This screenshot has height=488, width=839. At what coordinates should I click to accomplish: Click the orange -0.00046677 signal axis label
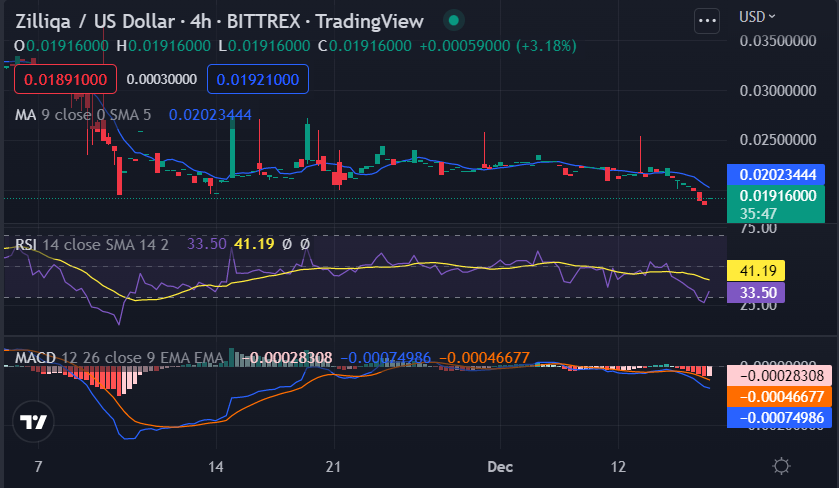coord(780,396)
